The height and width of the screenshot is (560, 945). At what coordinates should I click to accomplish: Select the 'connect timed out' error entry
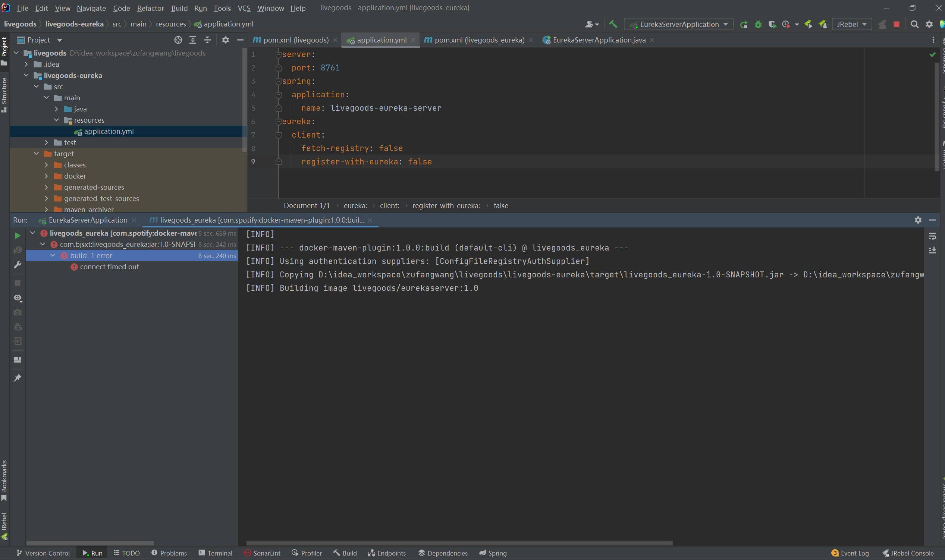pyautogui.click(x=109, y=267)
